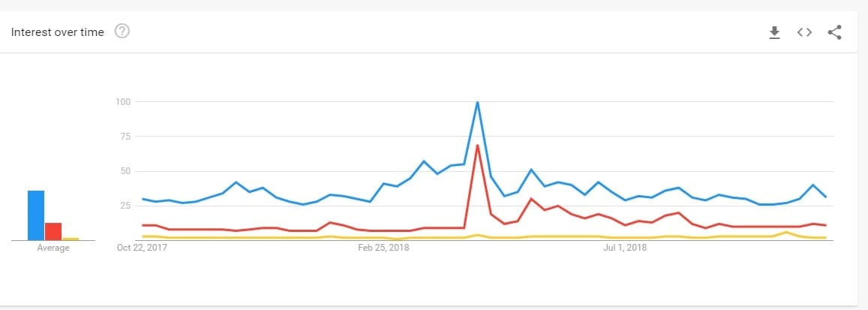
Task: Open the embed code option
Action: pos(804,32)
